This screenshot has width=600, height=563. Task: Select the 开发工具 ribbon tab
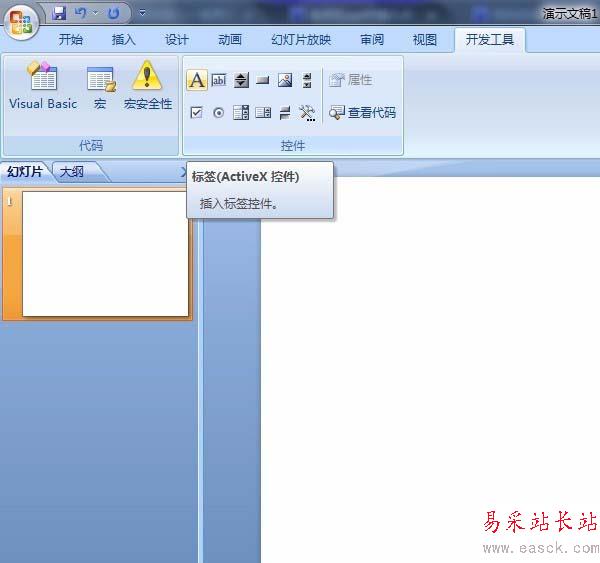[x=490, y=39]
